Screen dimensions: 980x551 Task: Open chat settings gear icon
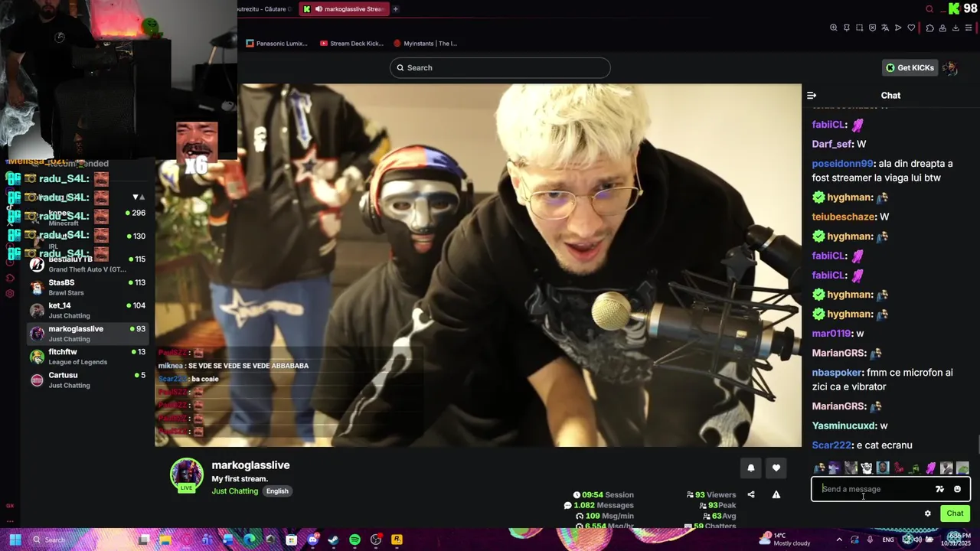tap(928, 514)
